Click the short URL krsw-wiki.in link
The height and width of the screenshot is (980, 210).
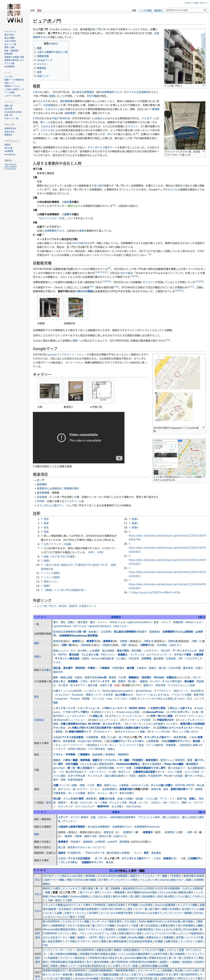(10, 167)
